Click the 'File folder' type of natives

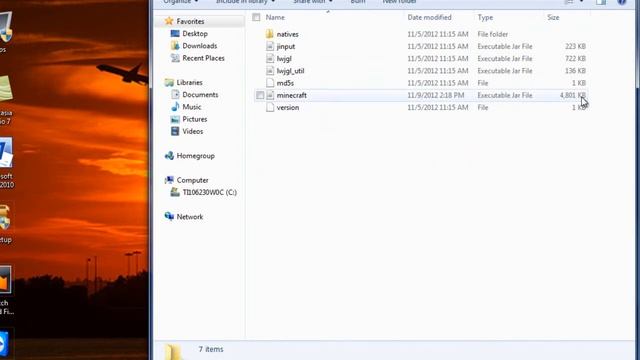[x=493, y=34]
